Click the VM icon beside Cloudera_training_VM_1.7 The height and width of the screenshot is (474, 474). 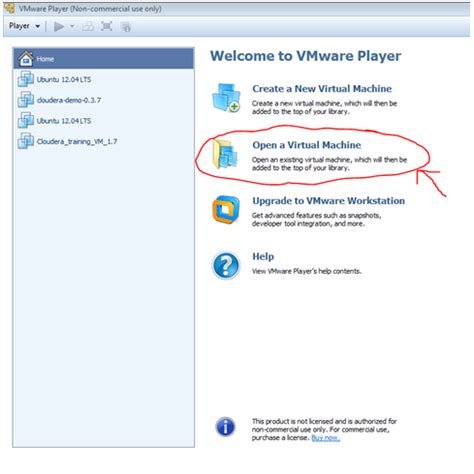point(26,141)
